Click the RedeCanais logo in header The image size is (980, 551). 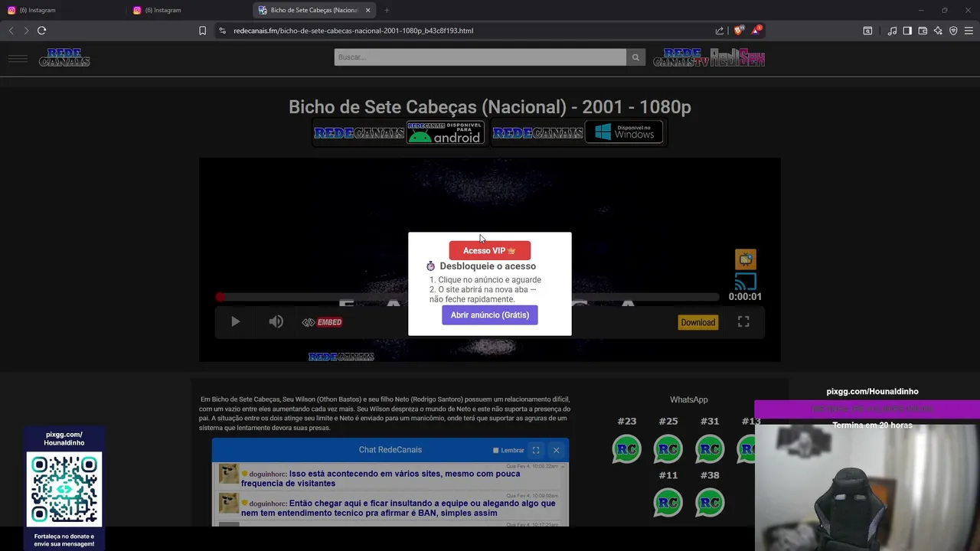tap(64, 57)
